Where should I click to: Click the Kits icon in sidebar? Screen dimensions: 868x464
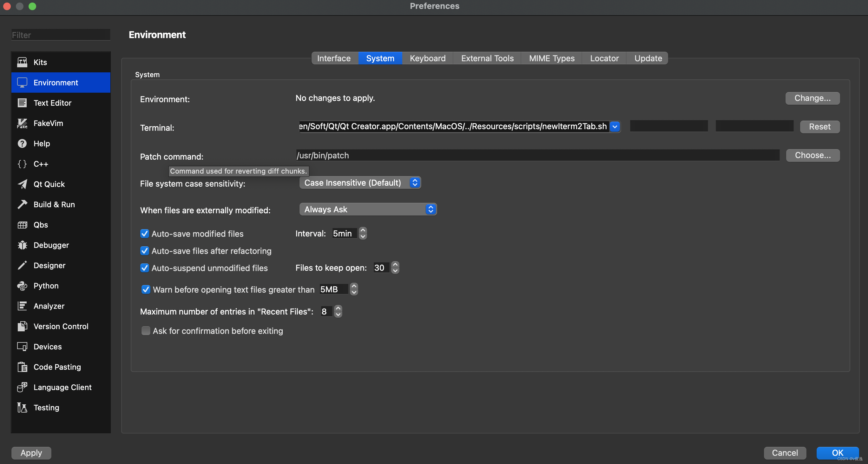coord(22,62)
